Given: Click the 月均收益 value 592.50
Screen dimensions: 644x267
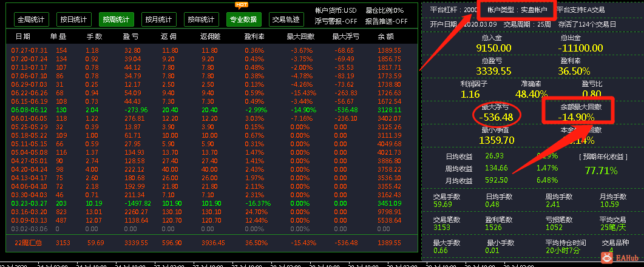Looking at the screenshot, I should click(496, 180).
